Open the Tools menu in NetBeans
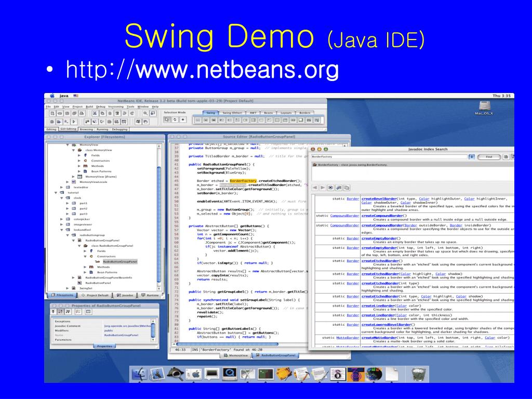Viewport: 532px width, 399px height. click(130, 107)
